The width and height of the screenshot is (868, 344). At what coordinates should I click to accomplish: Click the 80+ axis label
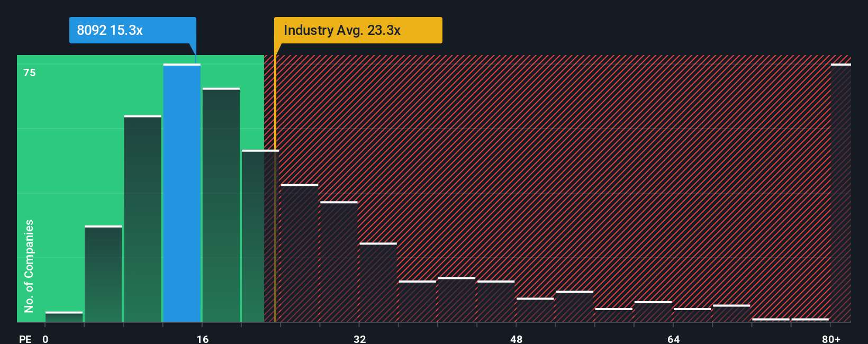pos(831,339)
